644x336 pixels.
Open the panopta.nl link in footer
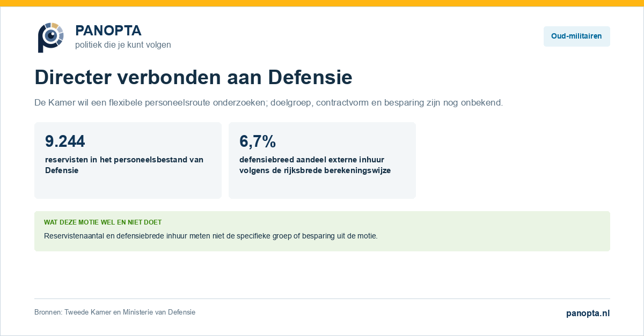coord(588,313)
